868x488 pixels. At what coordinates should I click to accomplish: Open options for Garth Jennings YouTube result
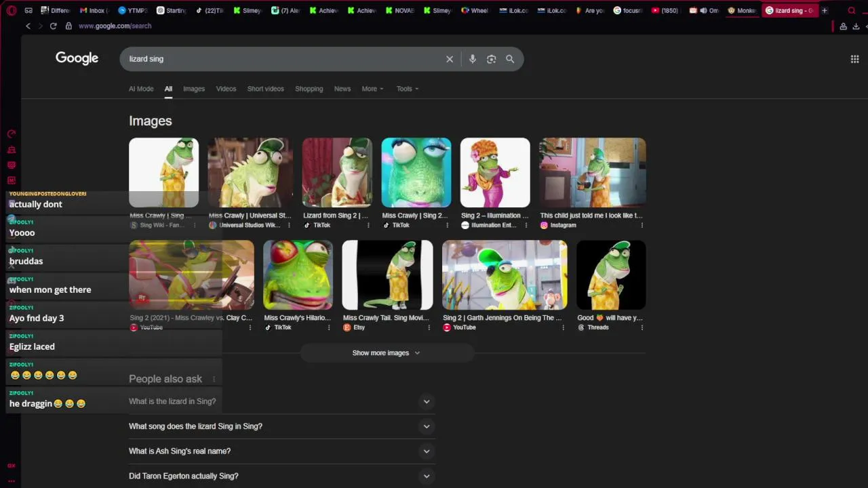[563, 327]
